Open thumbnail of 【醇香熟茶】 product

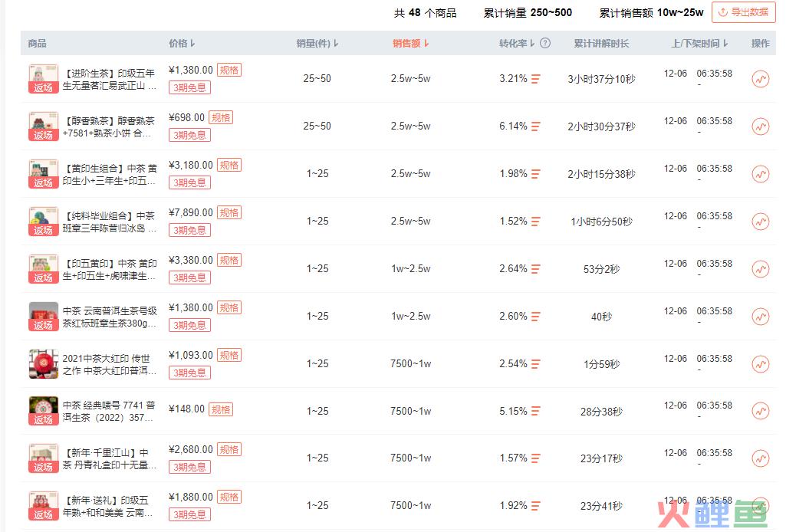pyautogui.click(x=43, y=126)
